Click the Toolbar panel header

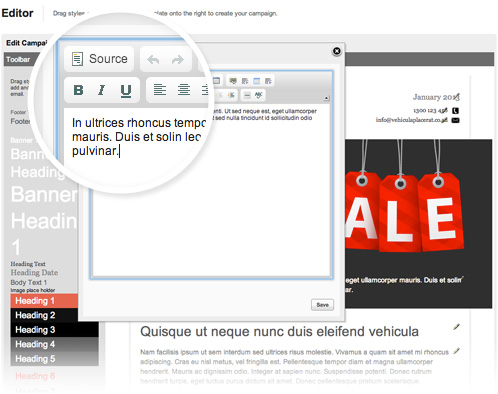coord(18,59)
